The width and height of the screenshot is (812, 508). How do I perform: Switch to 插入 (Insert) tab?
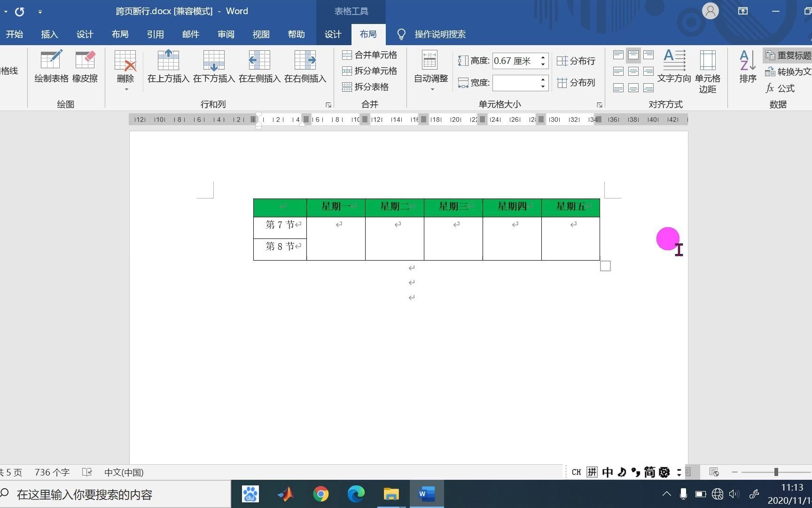click(x=49, y=34)
